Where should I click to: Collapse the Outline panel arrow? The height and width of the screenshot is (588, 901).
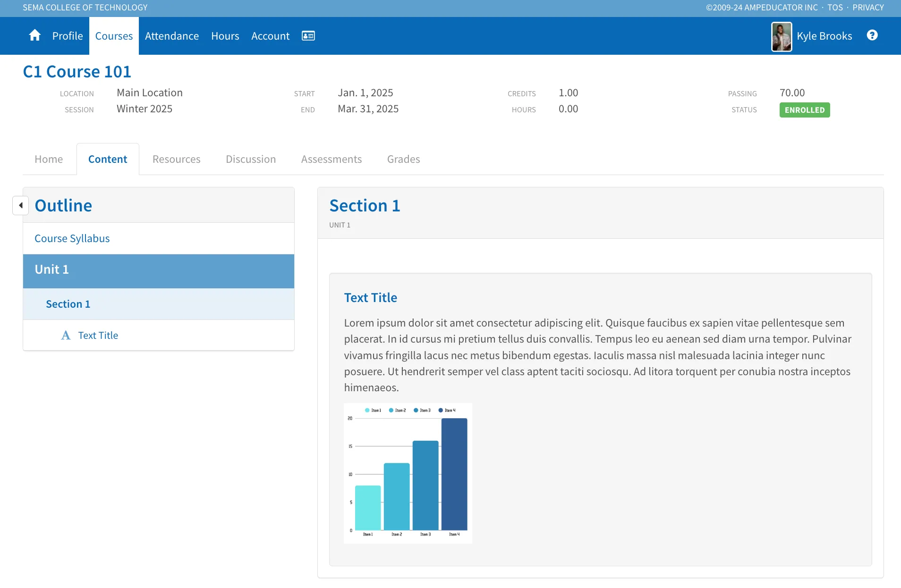[x=20, y=205]
